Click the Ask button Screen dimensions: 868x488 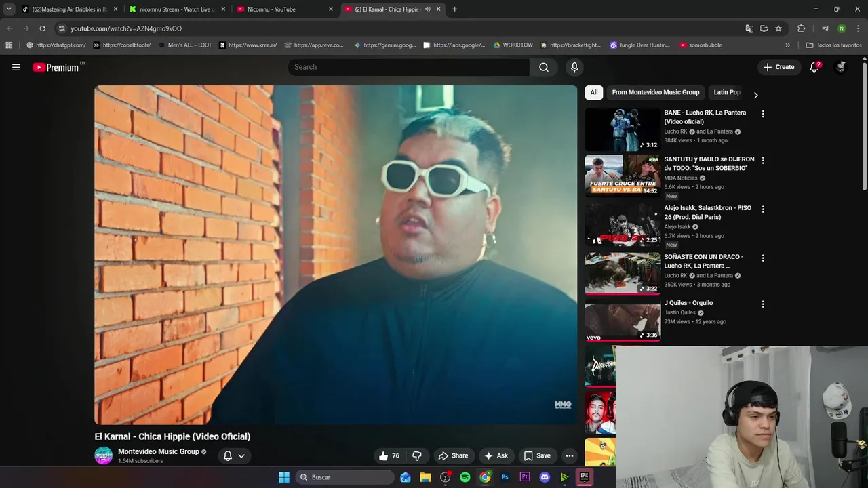coord(496,455)
